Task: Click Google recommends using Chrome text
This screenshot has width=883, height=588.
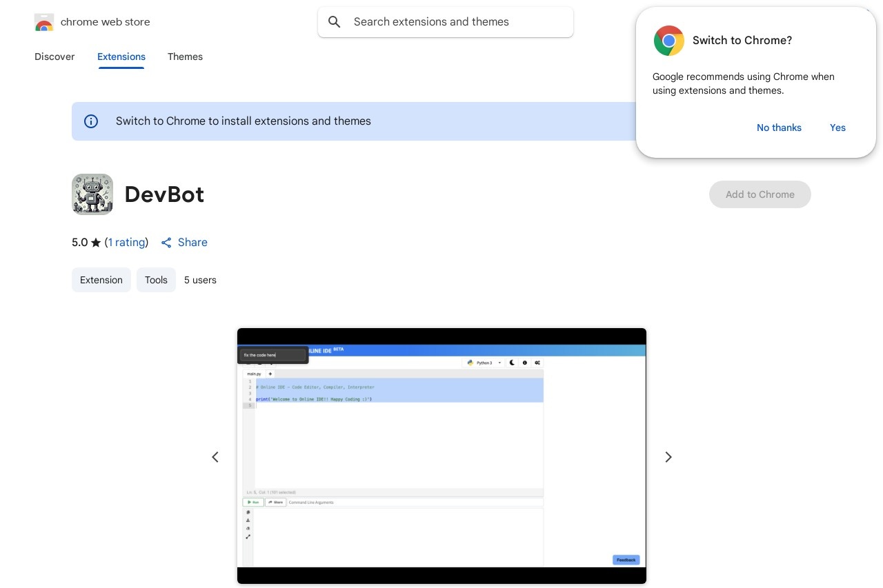Action: coord(744,83)
